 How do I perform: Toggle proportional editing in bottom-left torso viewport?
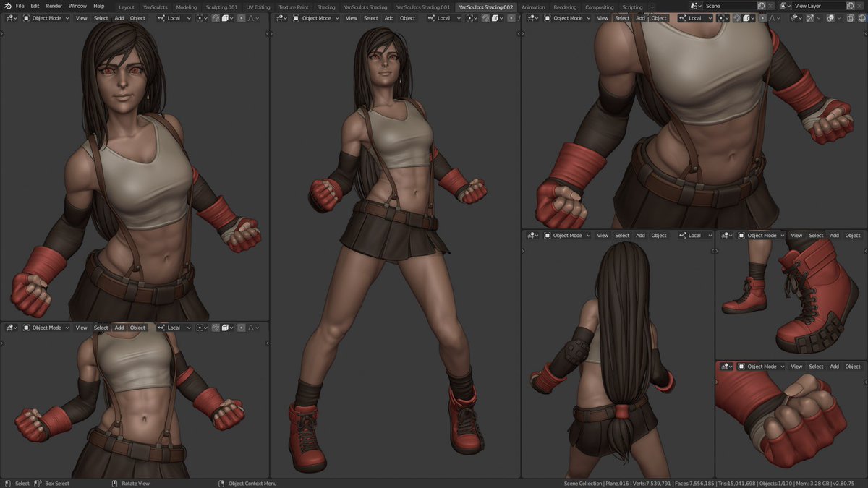point(242,328)
